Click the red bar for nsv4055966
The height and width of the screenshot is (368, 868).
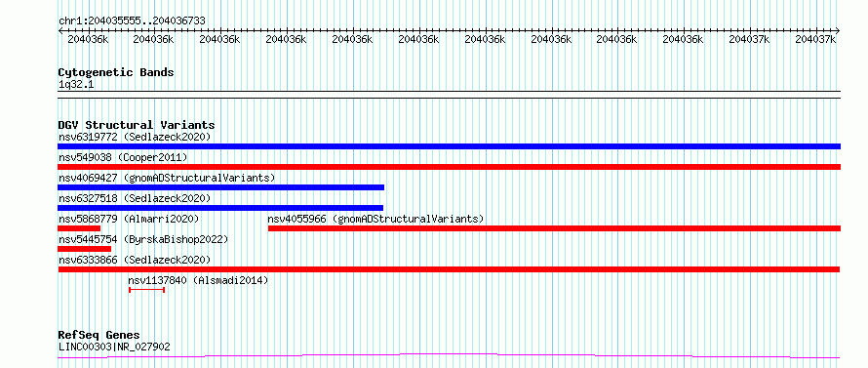point(554,228)
